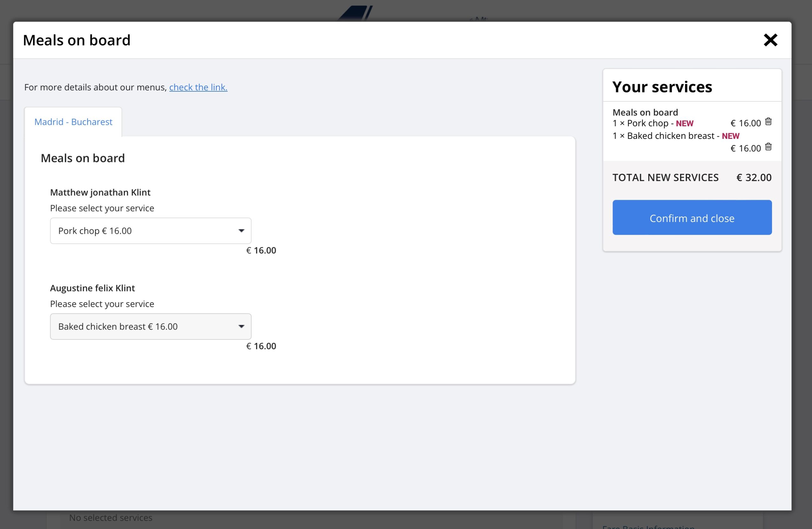Image resolution: width=812 pixels, height=529 pixels.
Task: Click the € 16.00 price under Pork chop dropdown
Action: coord(261,250)
